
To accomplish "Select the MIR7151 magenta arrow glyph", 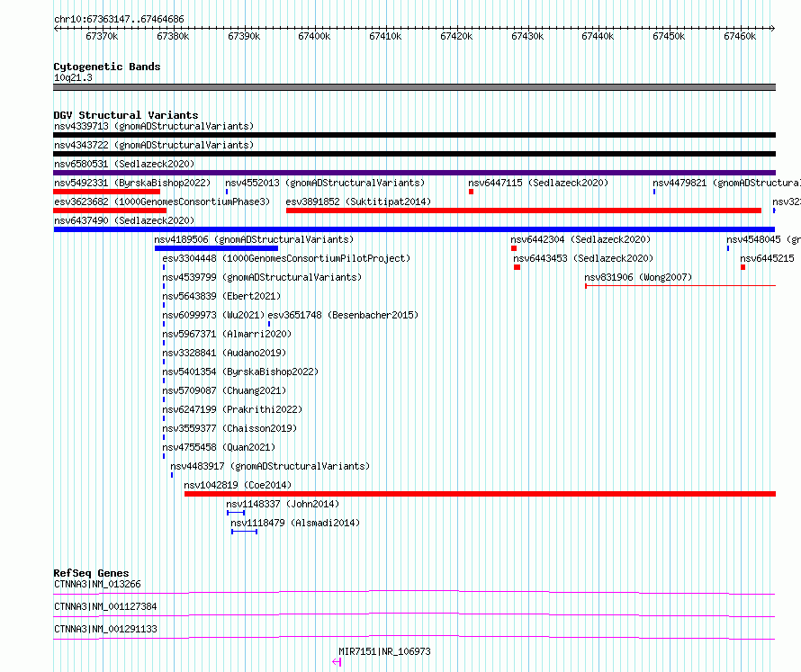I will tap(337, 662).
